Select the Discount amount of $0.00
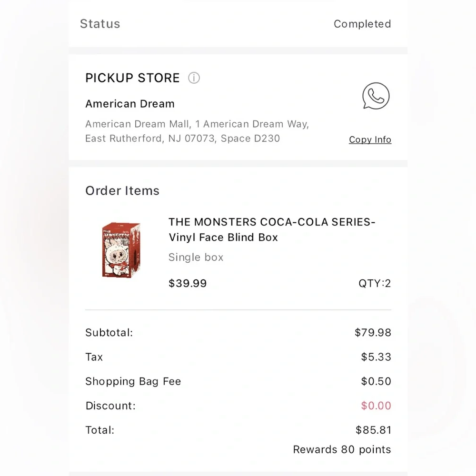 (376, 406)
